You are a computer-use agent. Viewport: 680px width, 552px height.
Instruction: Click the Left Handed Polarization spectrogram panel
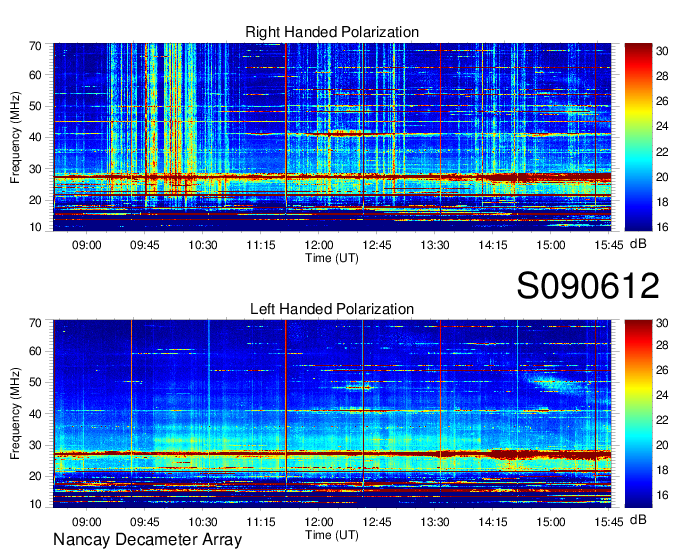click(x=332, y=414)
